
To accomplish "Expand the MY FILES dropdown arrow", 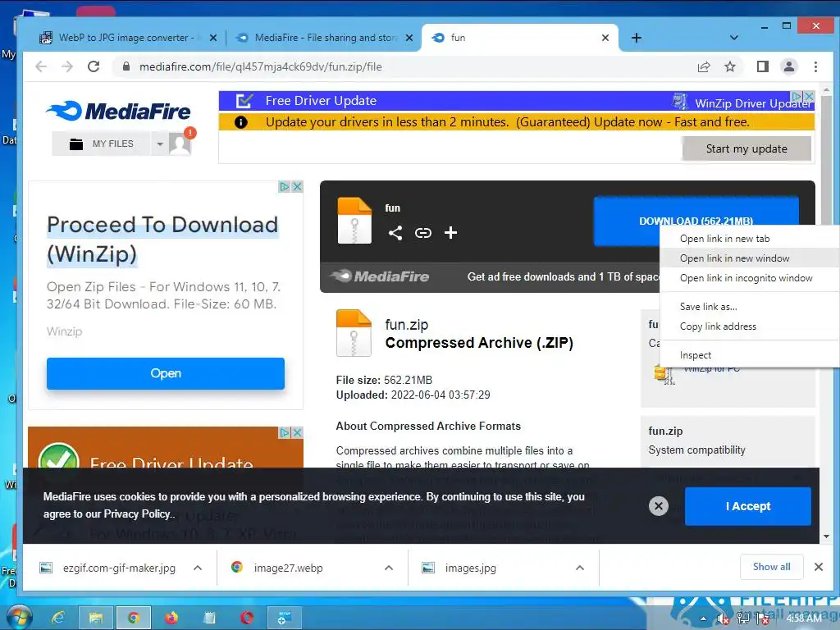I will [160, 144].
